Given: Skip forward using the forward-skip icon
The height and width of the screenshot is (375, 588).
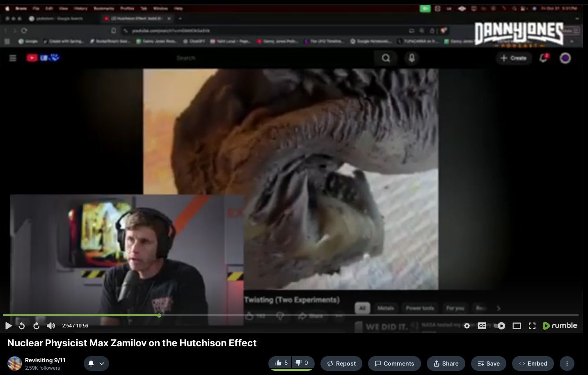Looking at the screenshot, I should pos(36,326).
